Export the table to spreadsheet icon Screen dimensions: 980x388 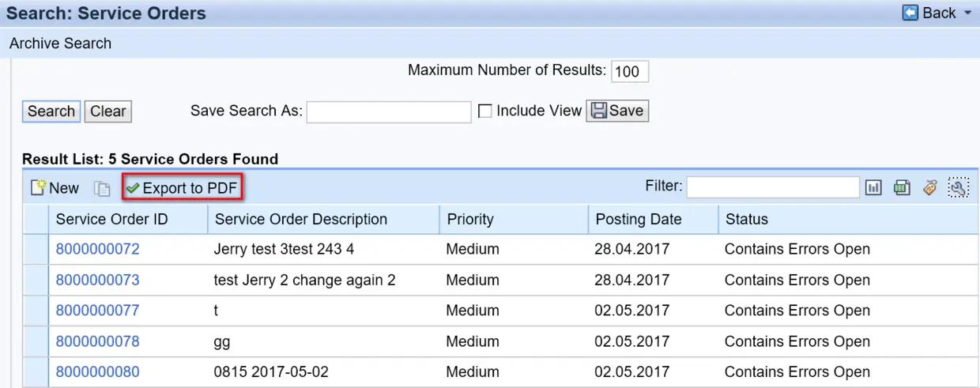click(x=902, y=188)
